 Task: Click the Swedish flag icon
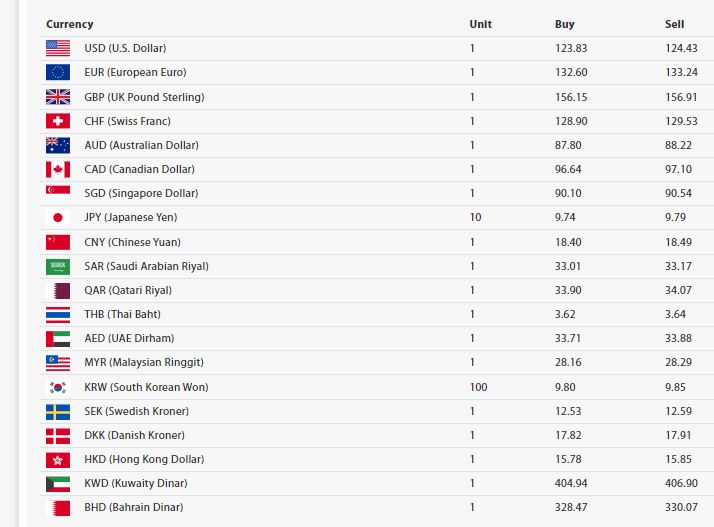tap(58, 412)
